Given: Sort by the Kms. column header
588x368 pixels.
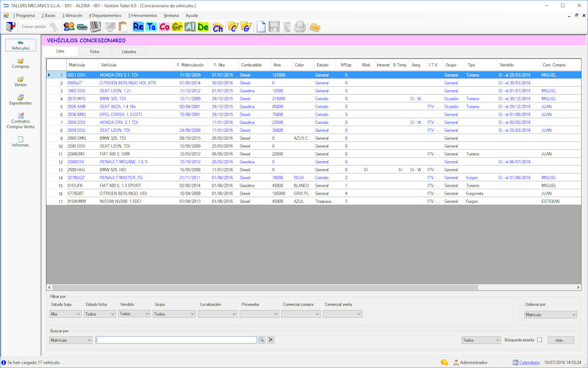Looking at the screenshot, I should click(x=282, y=65).
